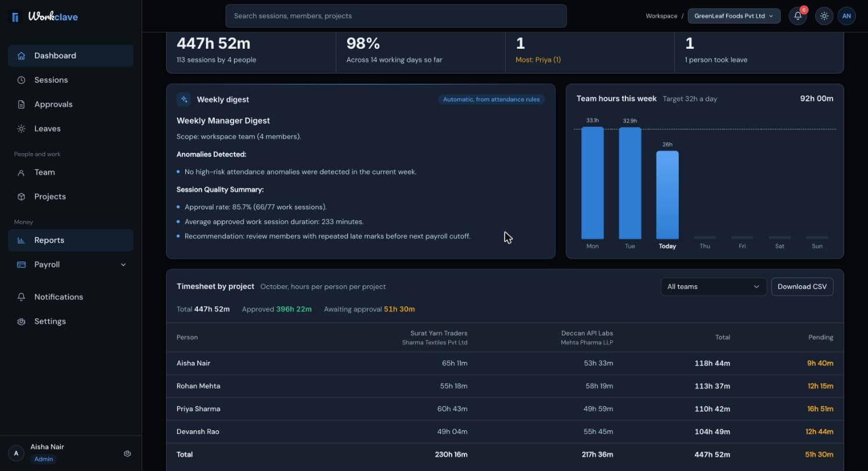Open Dashboard via its home icon
This screenshot has width=868, height=471.
[x=21, y=56]
